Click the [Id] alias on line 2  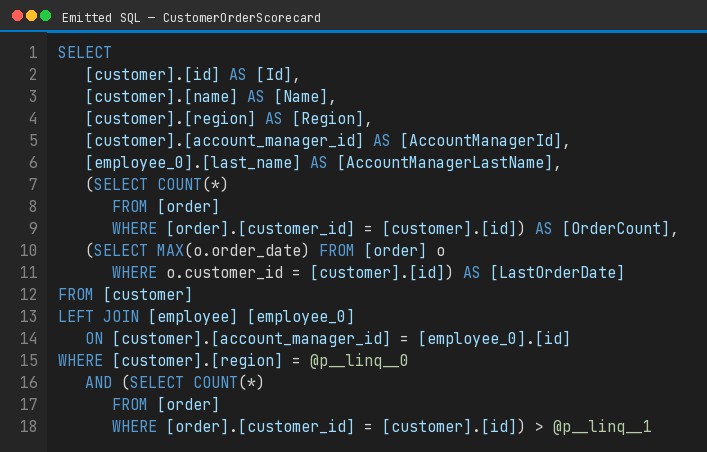coord(274,74)
